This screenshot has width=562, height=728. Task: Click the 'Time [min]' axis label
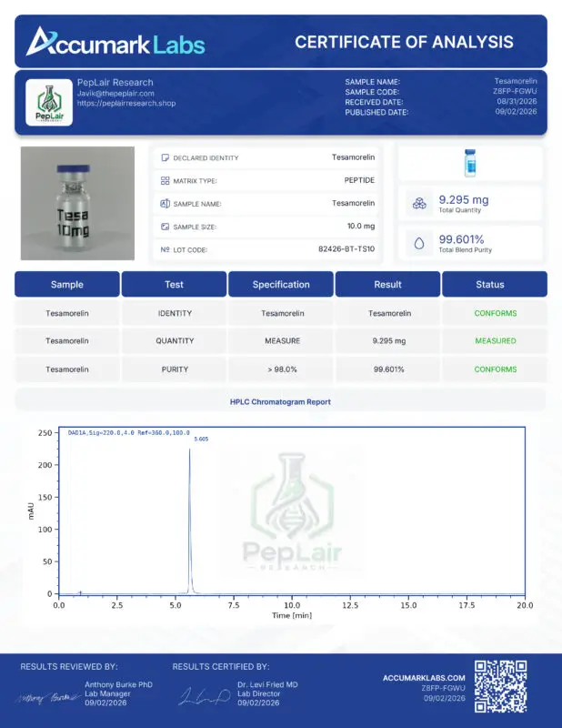292,615
